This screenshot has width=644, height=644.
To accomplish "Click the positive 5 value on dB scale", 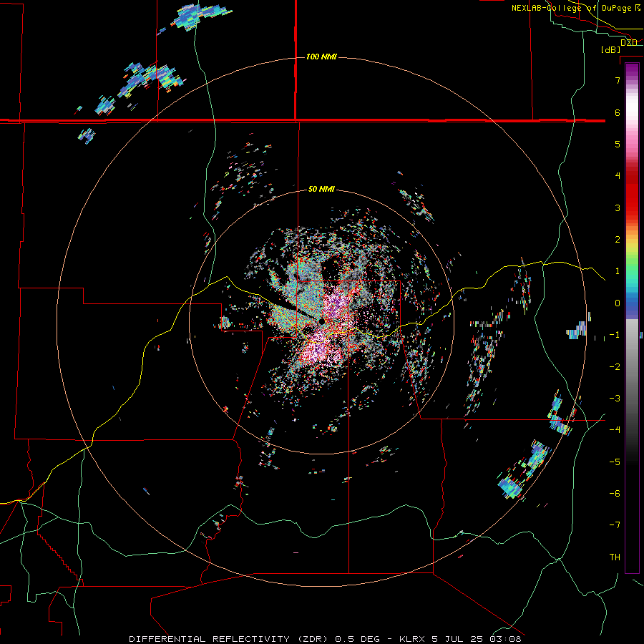I will pos(618,144).
